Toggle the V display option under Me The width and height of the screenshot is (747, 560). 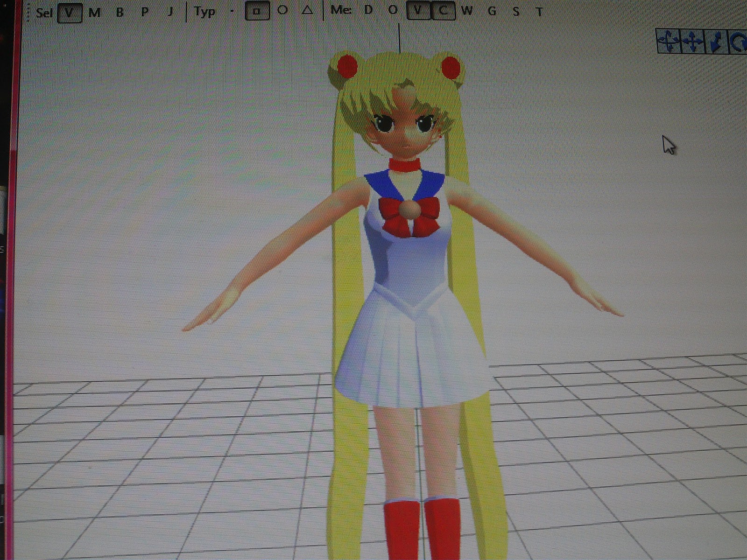point(417,12)
